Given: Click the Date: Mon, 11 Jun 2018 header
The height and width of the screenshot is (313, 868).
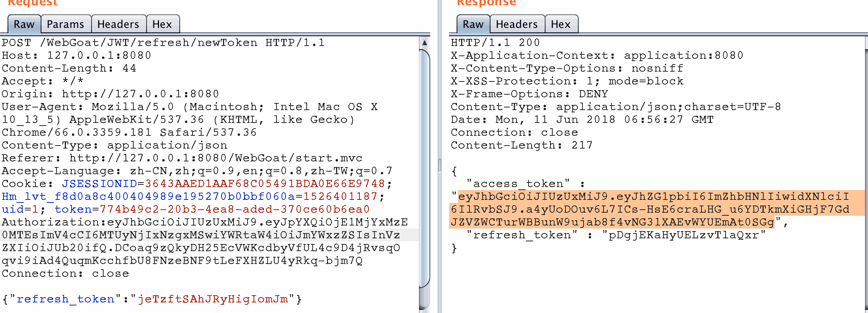Looking at the screenshot, I should point(582,120).
